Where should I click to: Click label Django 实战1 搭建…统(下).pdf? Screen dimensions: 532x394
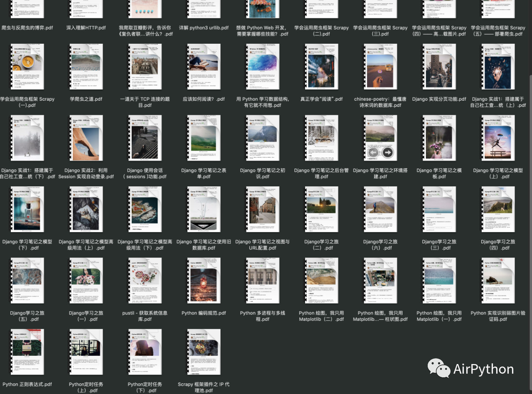point(27,173)
